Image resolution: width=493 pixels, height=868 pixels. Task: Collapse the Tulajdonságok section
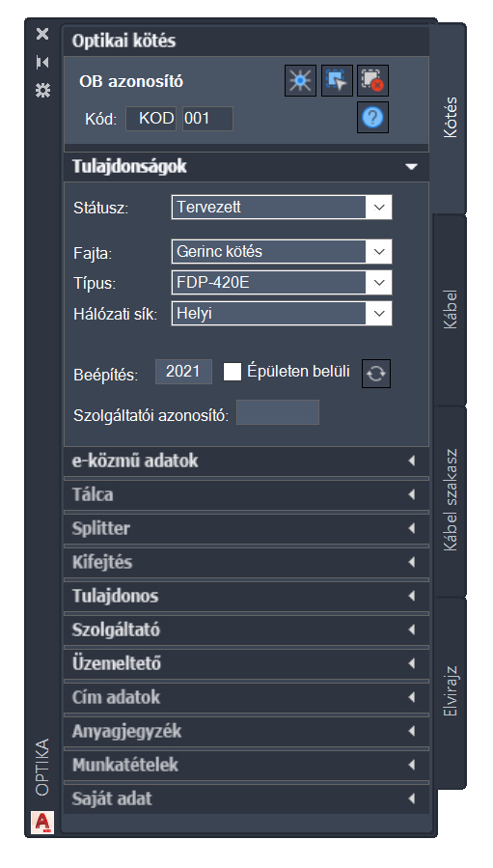click(x=247, y=167)
